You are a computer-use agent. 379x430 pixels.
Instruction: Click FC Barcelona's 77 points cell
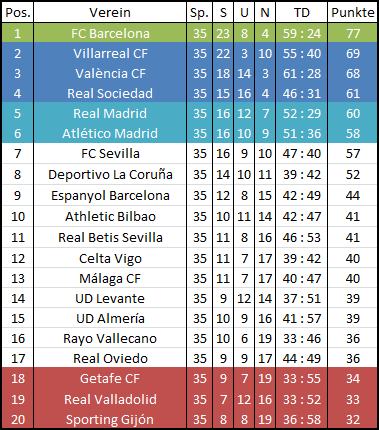tap(353, 33)
